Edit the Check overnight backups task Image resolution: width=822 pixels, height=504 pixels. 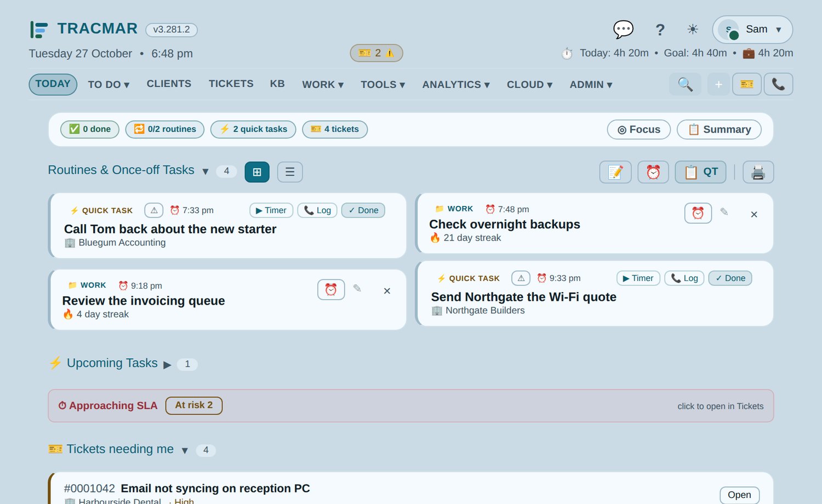[724, 212]
